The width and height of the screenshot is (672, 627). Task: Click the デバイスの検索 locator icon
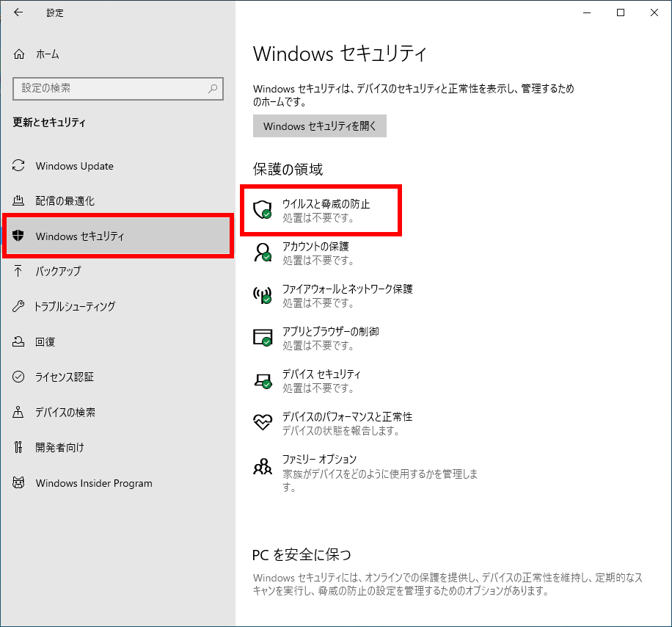click(x=18, y=412)
